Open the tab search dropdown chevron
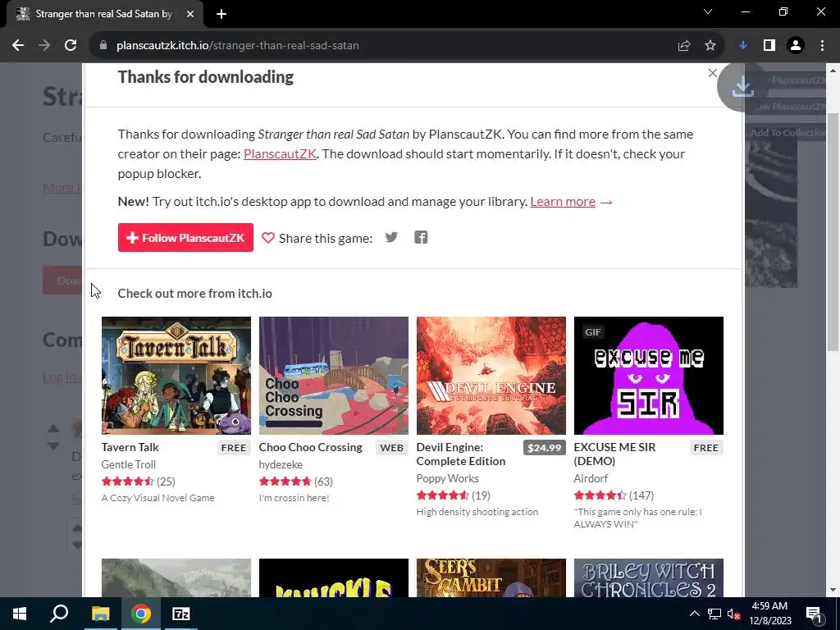The height and width of the screenshot is (630, 840). pos(708,11)
